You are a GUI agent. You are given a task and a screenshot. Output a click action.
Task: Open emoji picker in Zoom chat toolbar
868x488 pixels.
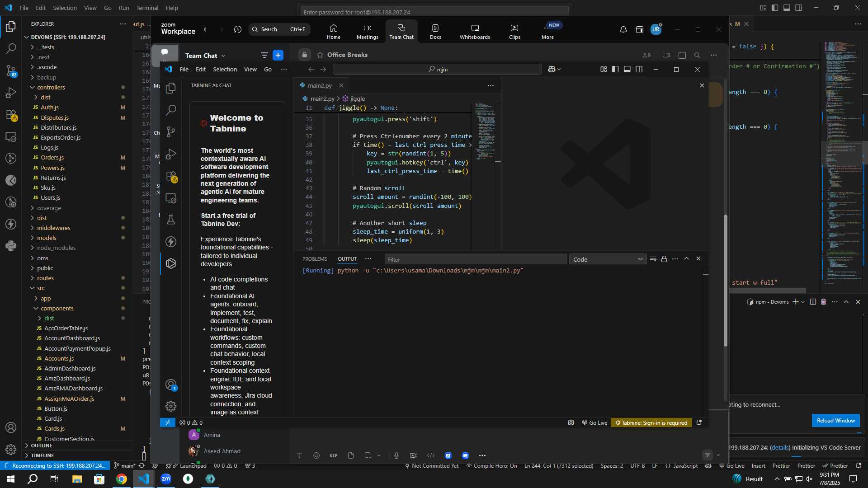coord(316,455)
